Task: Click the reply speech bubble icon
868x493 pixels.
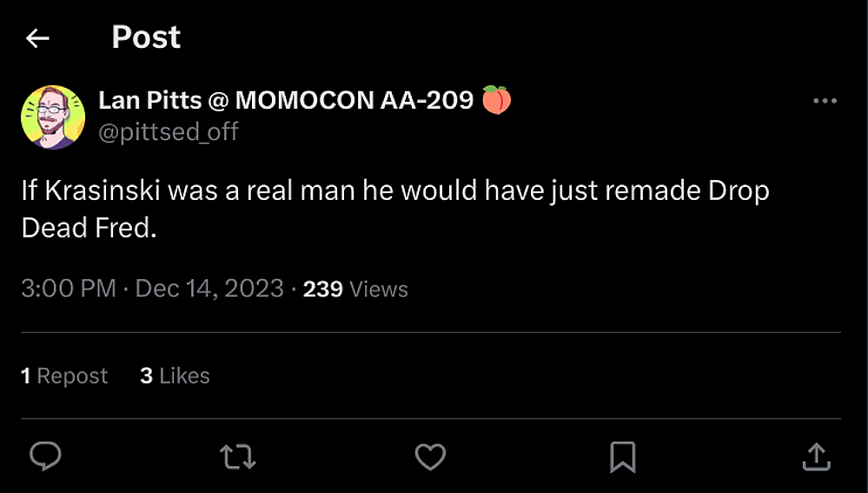Action: (45, 456)
